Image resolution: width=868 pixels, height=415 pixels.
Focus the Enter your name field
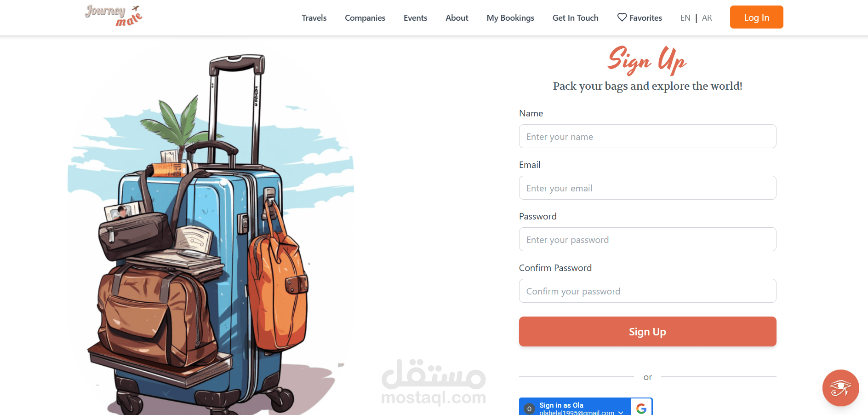point(647,136)
